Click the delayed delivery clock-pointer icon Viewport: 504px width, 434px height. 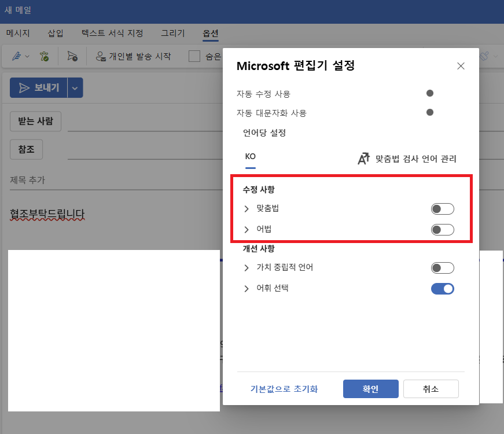[73, 57]
